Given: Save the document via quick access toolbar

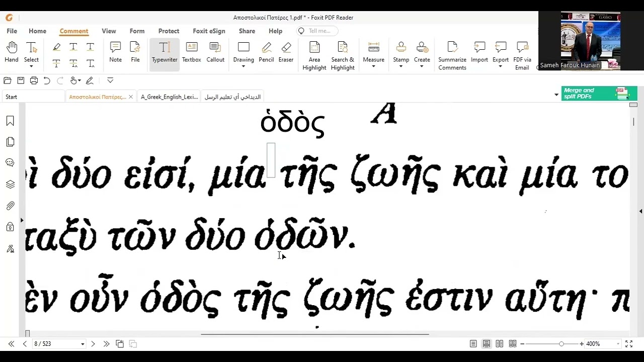Looking at the screenshot, I should (x=21, y=80).
